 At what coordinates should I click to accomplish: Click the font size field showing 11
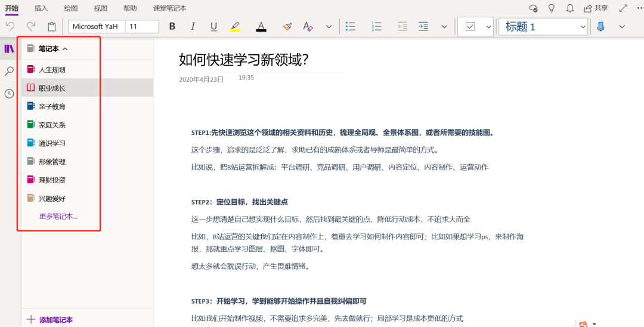pos(142,27)
